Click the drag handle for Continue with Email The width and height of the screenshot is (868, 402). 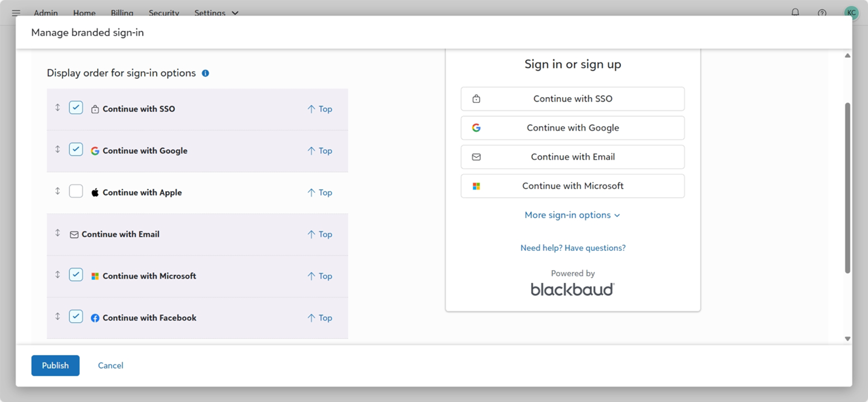58,233
